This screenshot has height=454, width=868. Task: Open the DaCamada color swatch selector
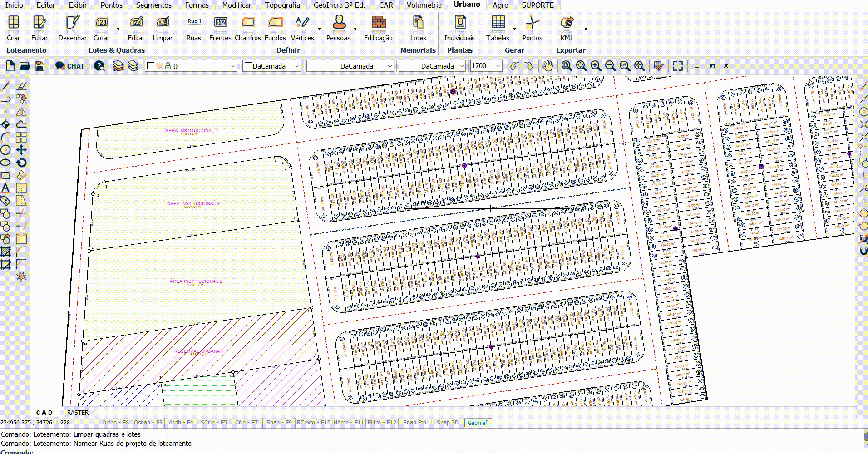272,66
